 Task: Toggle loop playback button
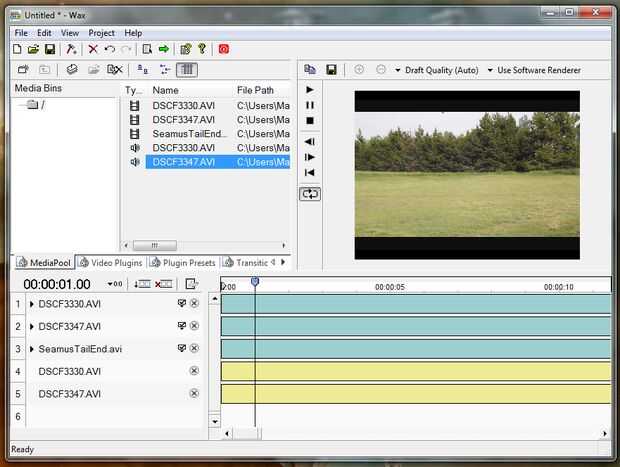tap(310, 194)
